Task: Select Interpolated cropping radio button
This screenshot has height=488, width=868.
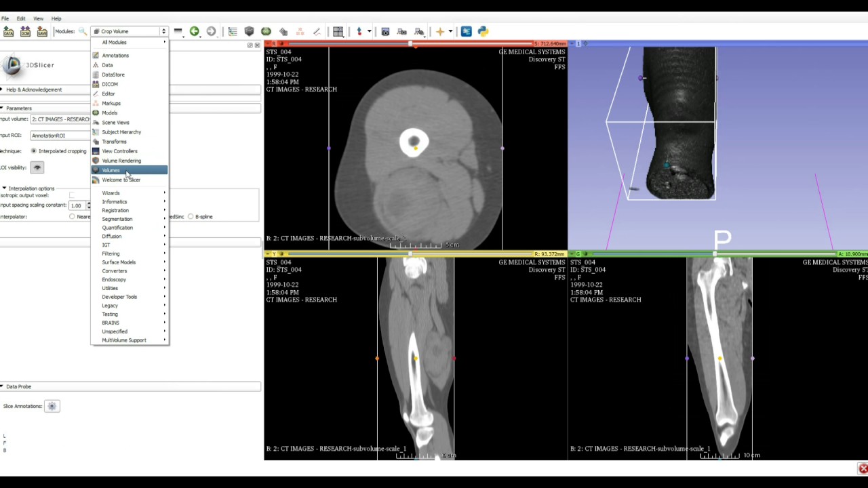Action: [x=34, y=151]
